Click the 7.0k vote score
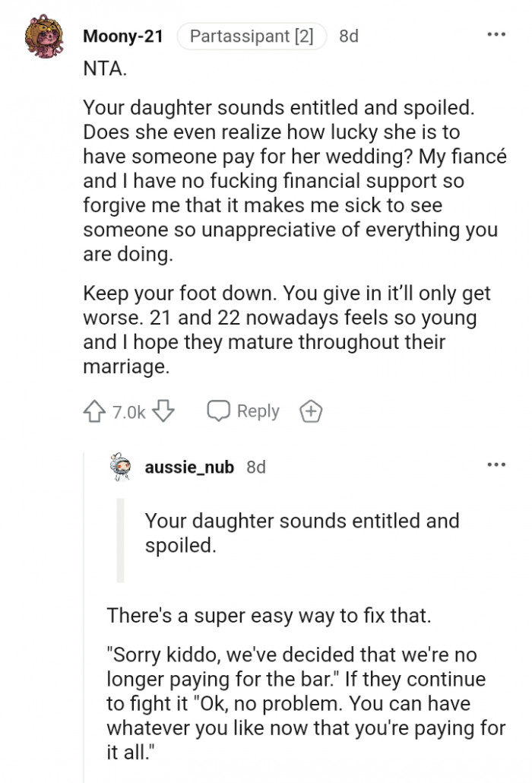The image size is (532, 783). pos(128,412)
